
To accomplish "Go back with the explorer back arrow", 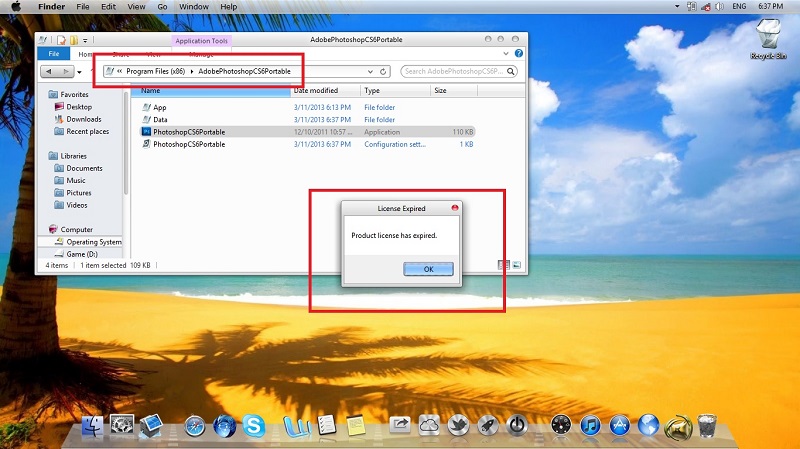I will coord(49,72).
